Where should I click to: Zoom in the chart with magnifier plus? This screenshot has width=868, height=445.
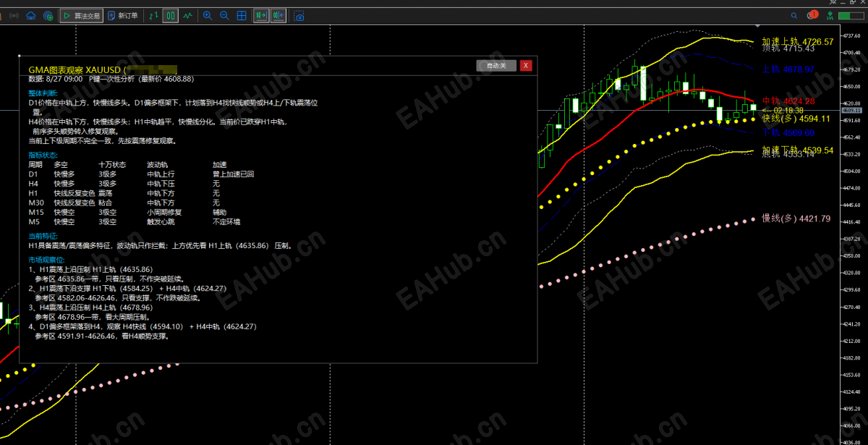tap(208, 15)
